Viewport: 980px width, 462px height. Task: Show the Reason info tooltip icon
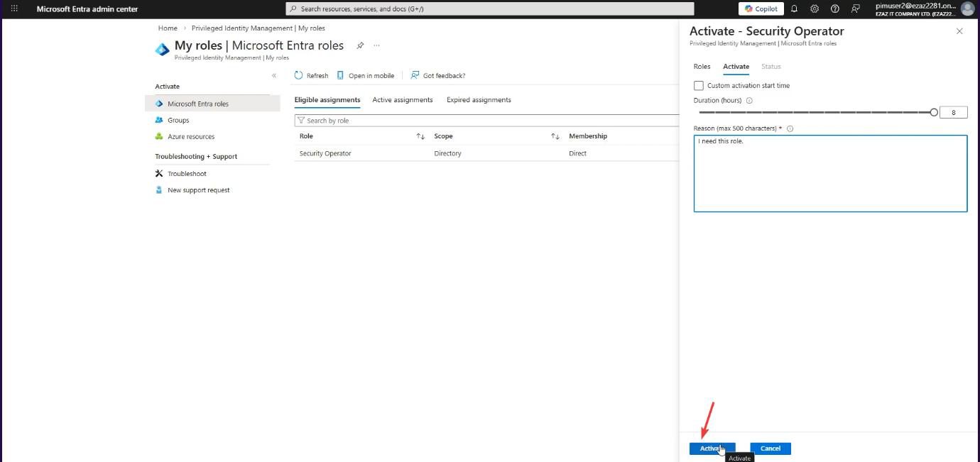pyautogui.click(x=790, y=128)
